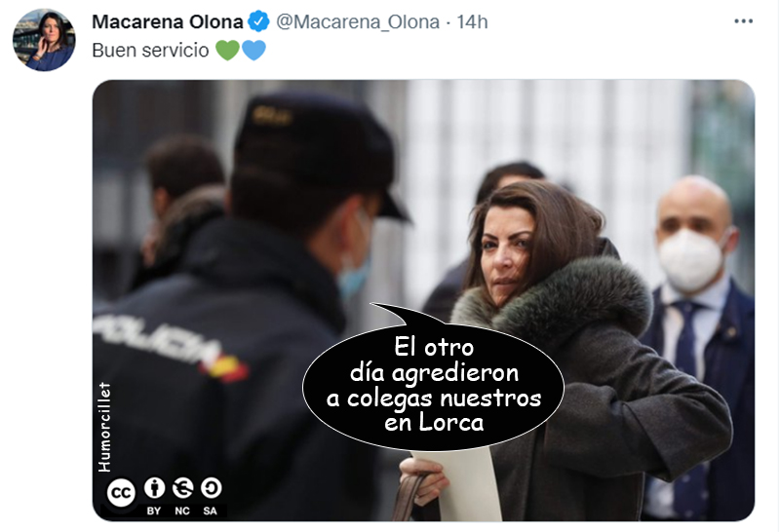Click the "Buen servicio" tweet text
Image resolution: width=780 pixels, height=532 pixels.
(150, 51)
